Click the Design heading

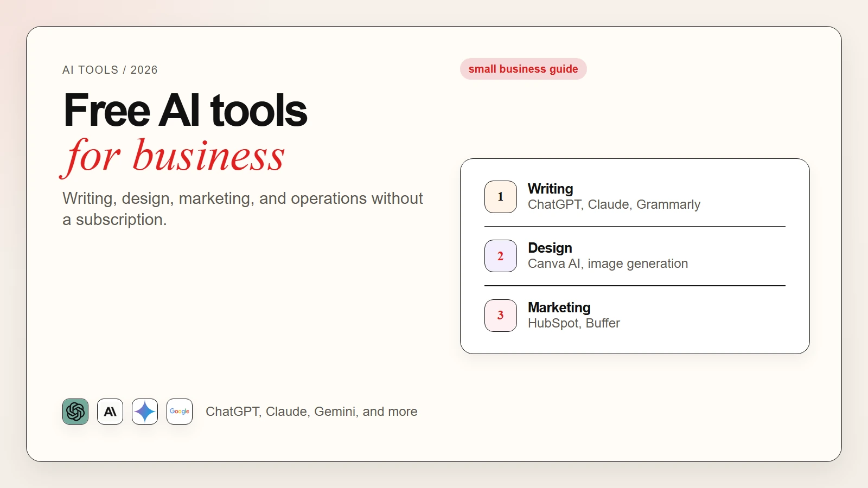point(550,248)
